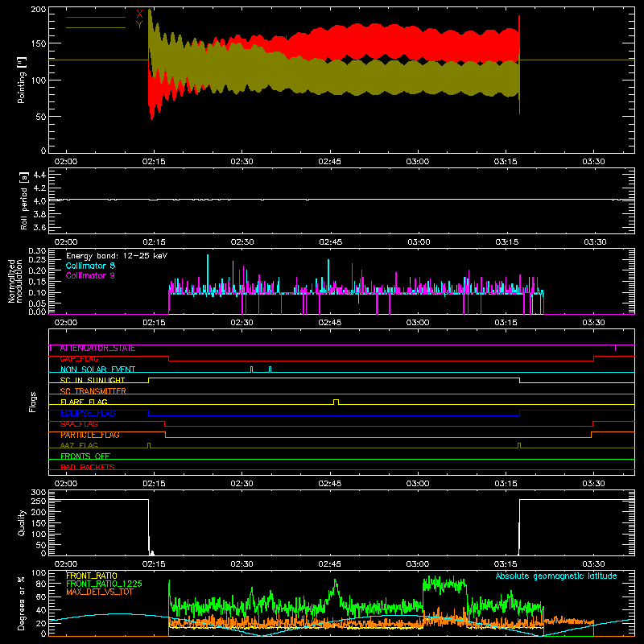
Task: Select the NON_SOLAR_EVENT flag label
Action: 97,369
